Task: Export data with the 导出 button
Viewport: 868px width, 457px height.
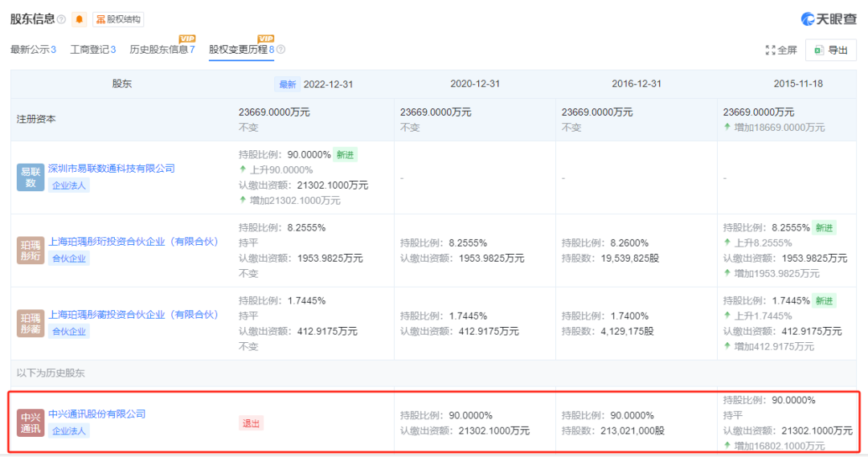Action: coord(831,51)
